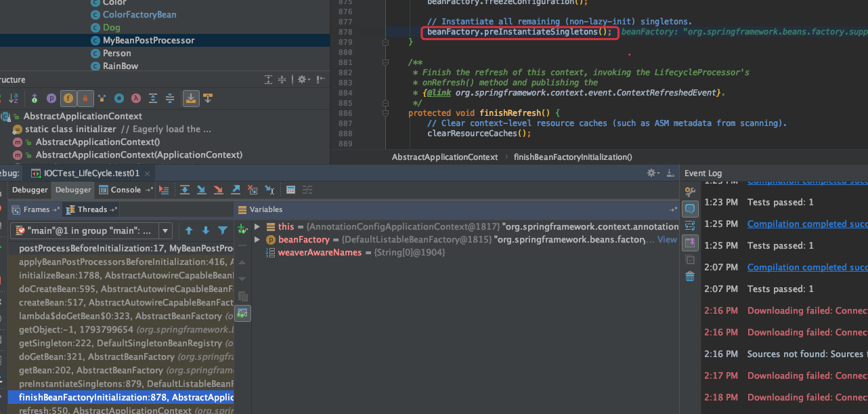The height and width of the screenshot is (414, 868).
Task: Click show watches glasses icon in Variables
Action: click(242, 313)
